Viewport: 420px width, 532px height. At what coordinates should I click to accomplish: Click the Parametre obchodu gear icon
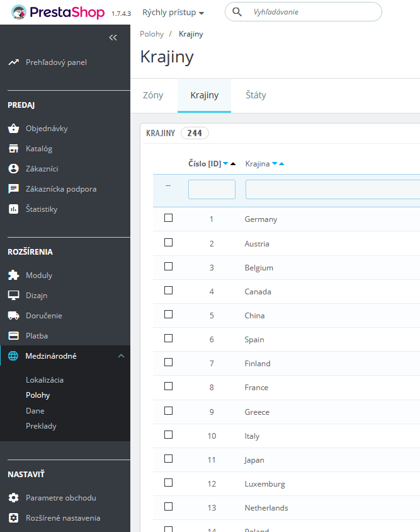(14, 498)
